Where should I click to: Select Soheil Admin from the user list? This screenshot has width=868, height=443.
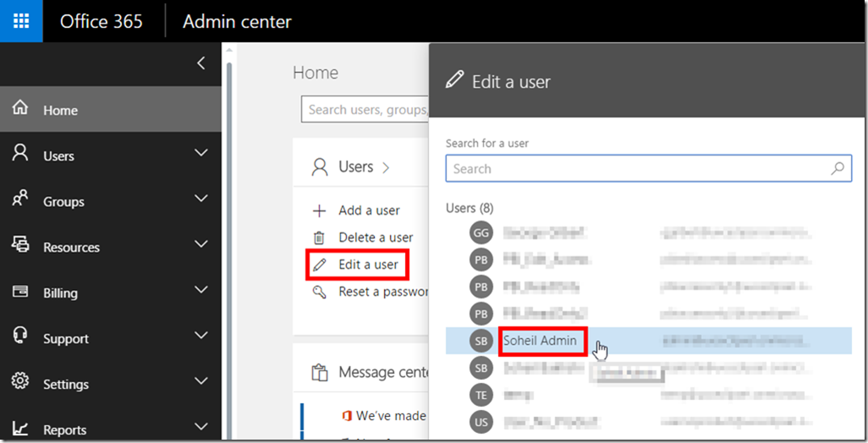tap(540, 341)
